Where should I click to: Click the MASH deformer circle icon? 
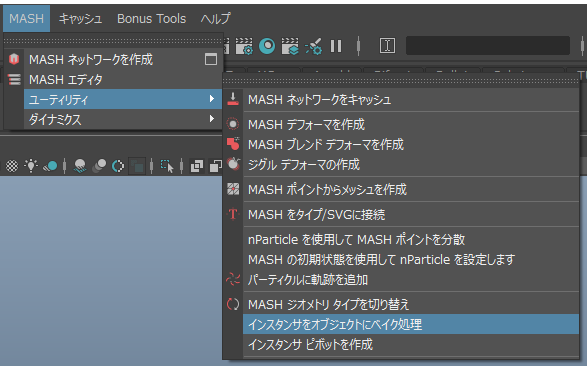(x=233, y=124)
